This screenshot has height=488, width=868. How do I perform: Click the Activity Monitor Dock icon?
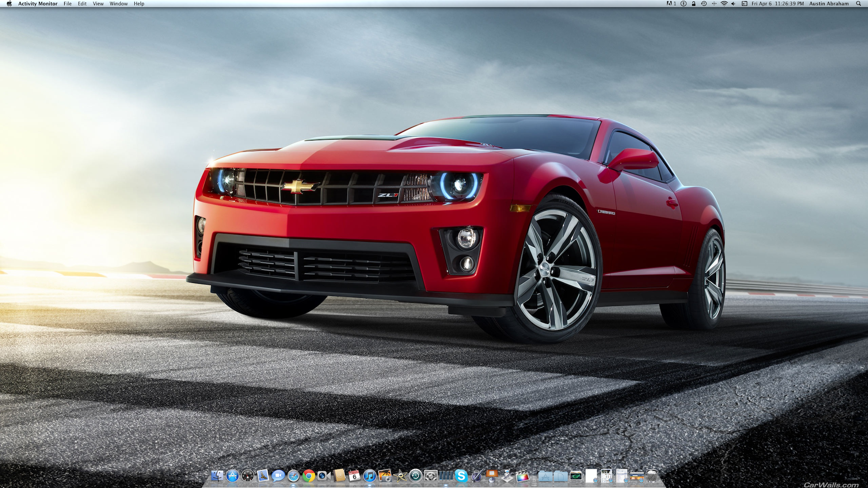(446, 475)
